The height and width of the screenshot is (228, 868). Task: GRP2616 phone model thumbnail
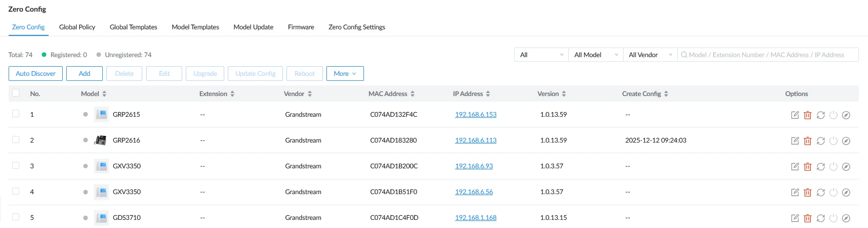[x=101, y=140]
